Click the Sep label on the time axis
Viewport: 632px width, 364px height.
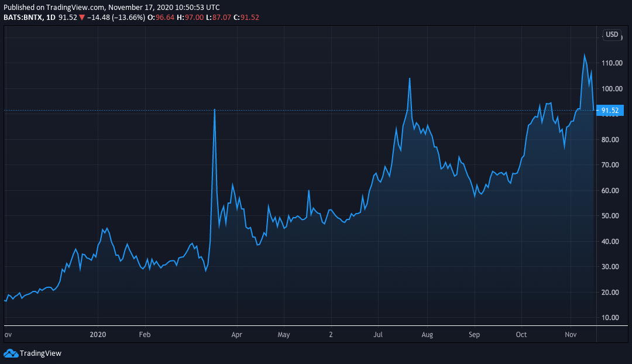pos(475,335)
